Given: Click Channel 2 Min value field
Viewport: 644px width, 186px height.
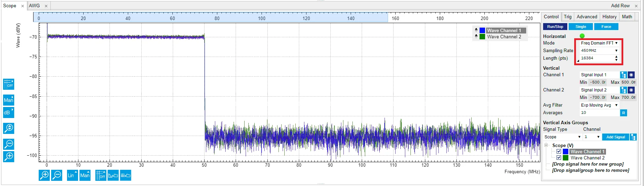Looking at the screenshot, I should coord(598,98).
